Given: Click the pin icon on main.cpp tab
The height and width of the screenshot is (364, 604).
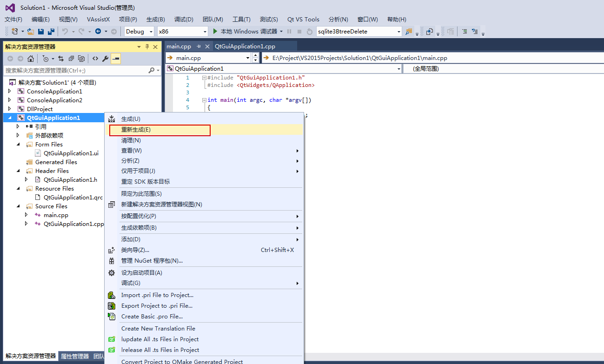Looking at the screenshot, I should (199, 46).
